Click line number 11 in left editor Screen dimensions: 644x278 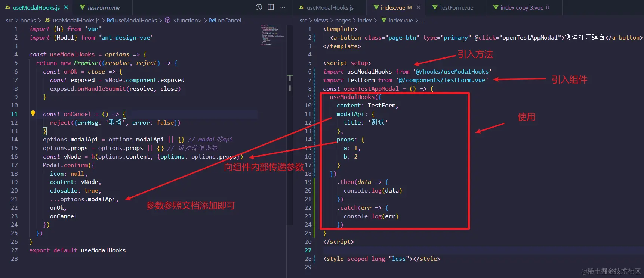(x=14, y=114)
